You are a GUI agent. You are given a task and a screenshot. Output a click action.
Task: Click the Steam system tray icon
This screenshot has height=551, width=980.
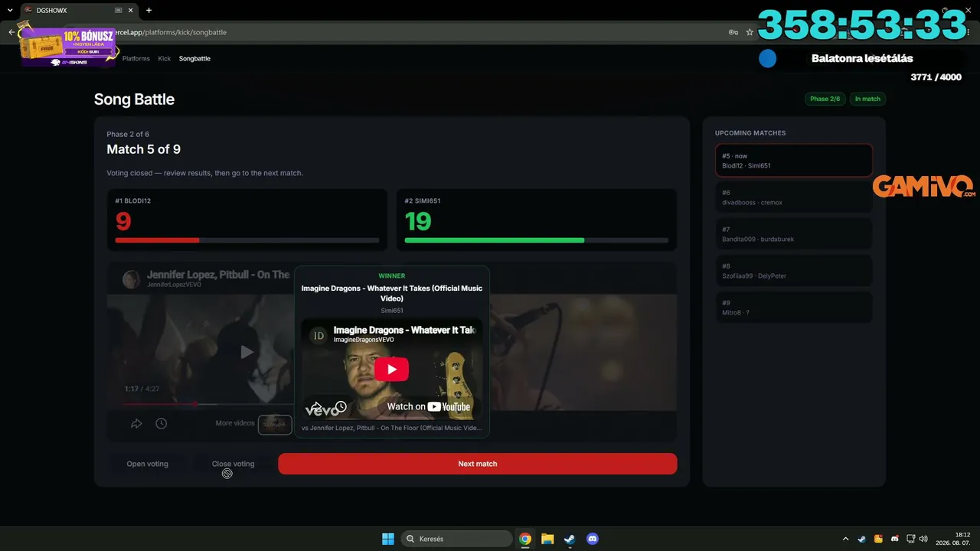[862, 539]
